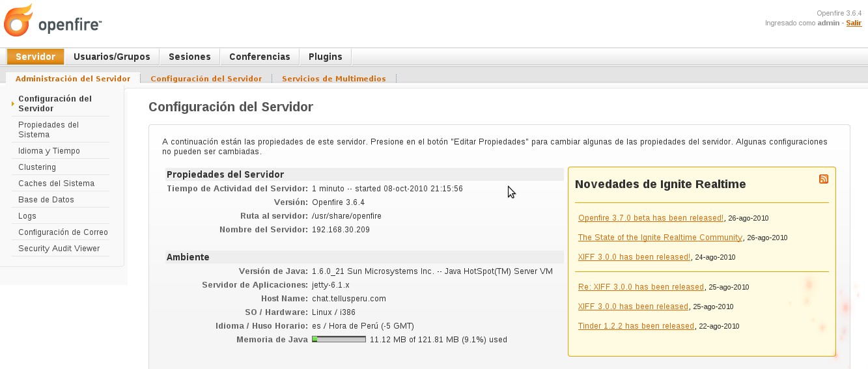Image resolution: width=868 pixels, height=369 pixels.
Task: Select Administración del Servidor subtab
Action: [x=73, y=79]
